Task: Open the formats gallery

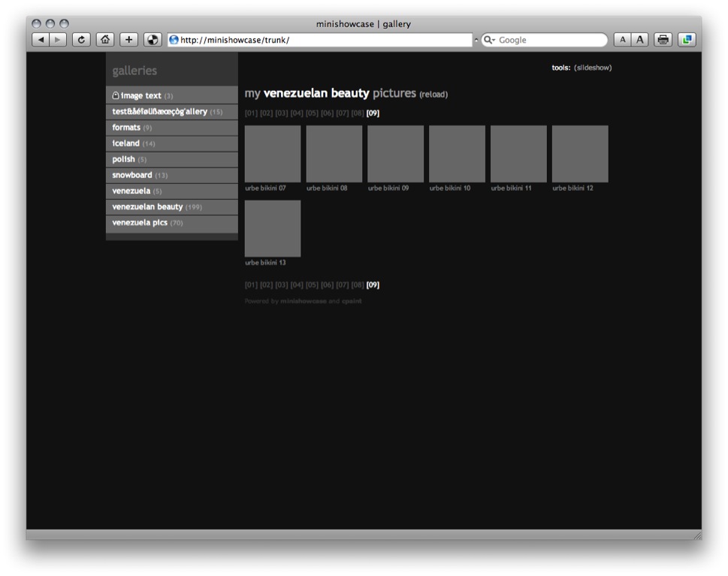Action: pyautogui.click(x=172, y=127)
